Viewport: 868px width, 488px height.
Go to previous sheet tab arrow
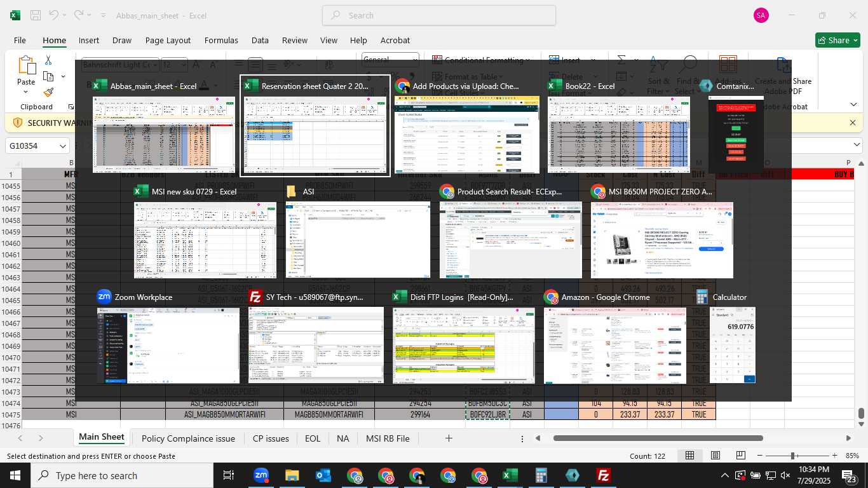[x=20, y=438]
